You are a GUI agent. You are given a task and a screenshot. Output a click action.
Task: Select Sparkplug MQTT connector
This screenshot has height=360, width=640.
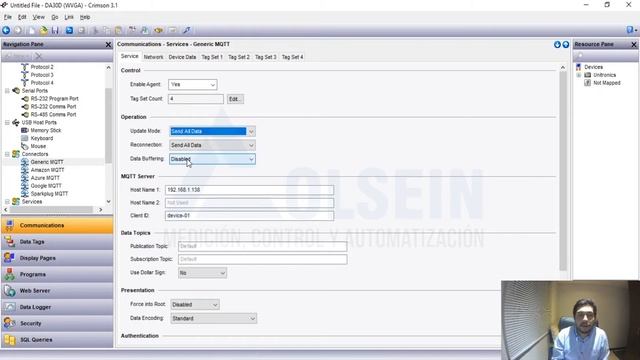tap(49, 194)
